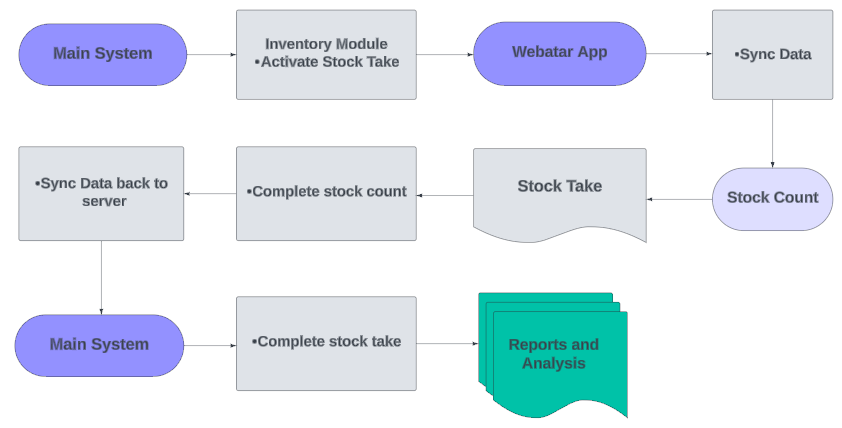Select the purple Webatar App shape
842x428 pixels.
tap(559, 53)
